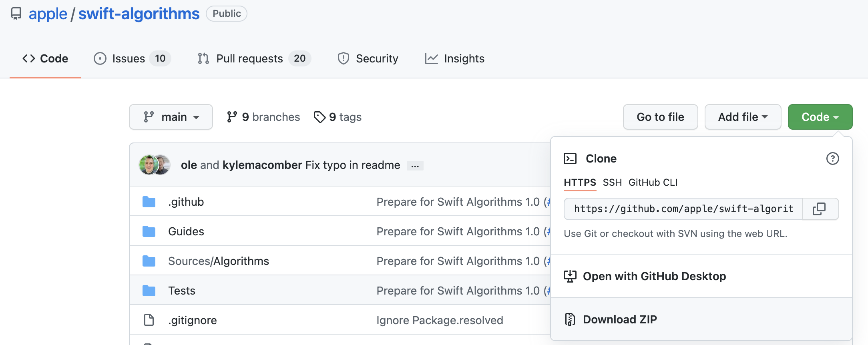
Task: Click the branch icon beside 9 branches
Action: click(232, 117)
